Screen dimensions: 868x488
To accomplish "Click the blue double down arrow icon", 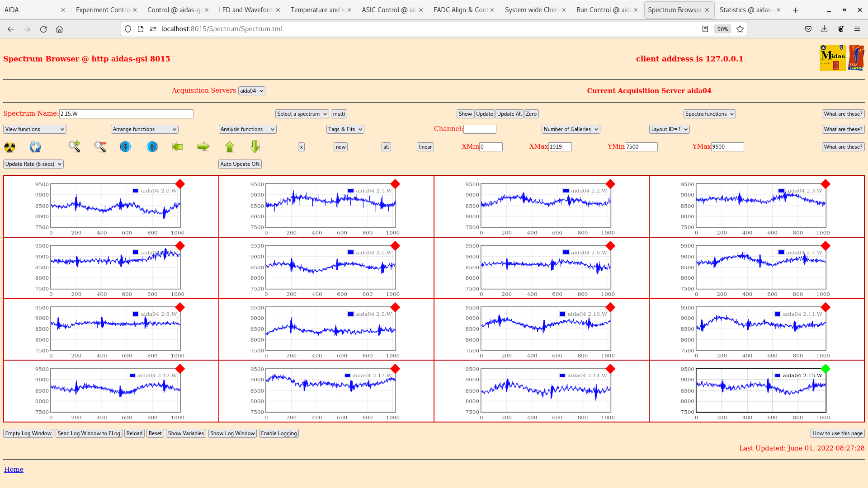I will tap(125, 146).
